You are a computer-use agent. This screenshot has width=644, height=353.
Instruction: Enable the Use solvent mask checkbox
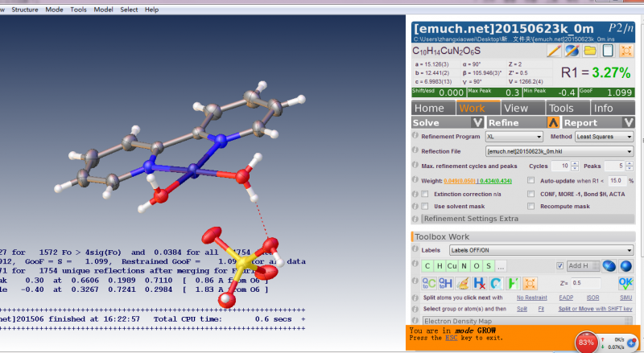click(x=425, y=206)
